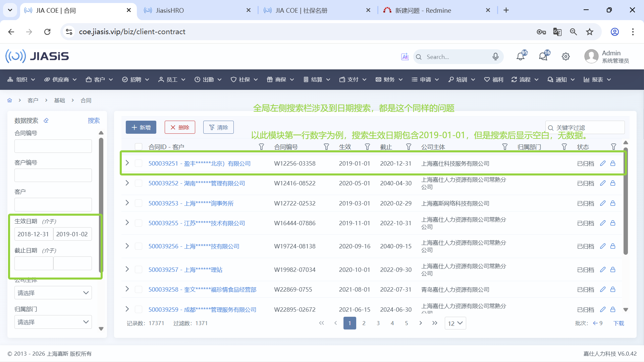The width and height of the screenshot is (644, 362).
Task: Toggle the select-all checkbox in the table header
Action: coord(138,147)
